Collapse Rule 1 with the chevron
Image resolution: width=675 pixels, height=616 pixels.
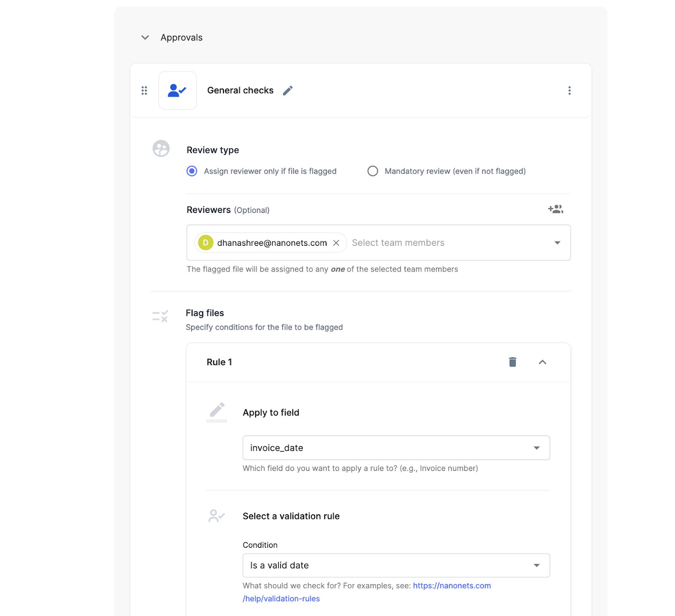[x=543, y=362]
